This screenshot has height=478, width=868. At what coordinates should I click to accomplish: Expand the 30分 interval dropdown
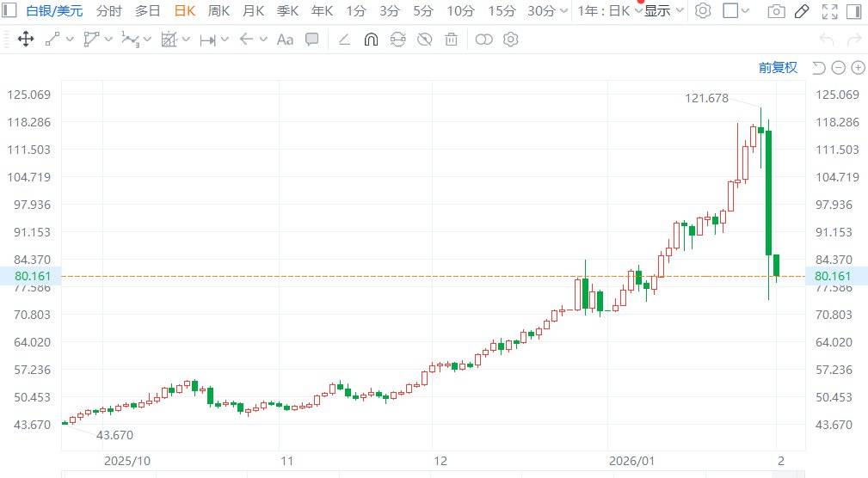click(x=563, y=11)
